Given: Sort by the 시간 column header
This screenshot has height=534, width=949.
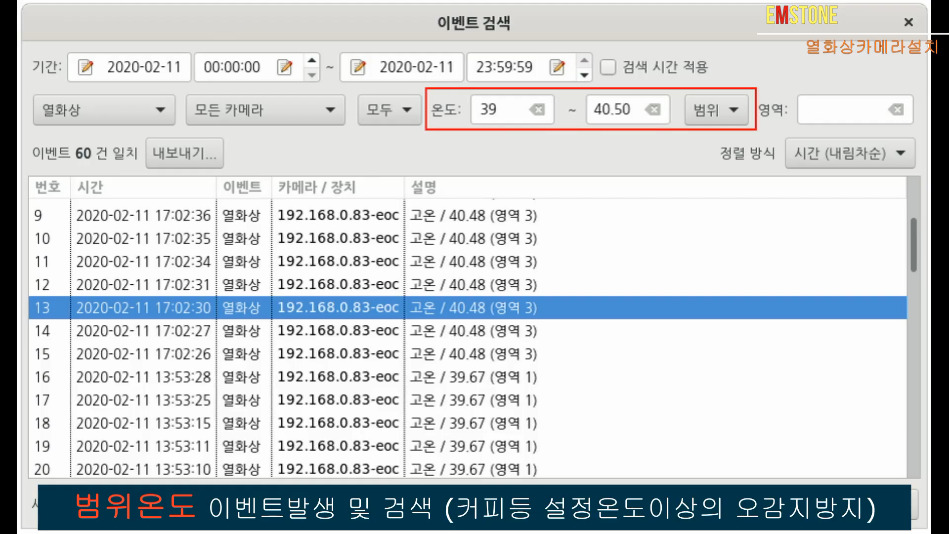Looking at the screenshot, I should coord(143,187).
